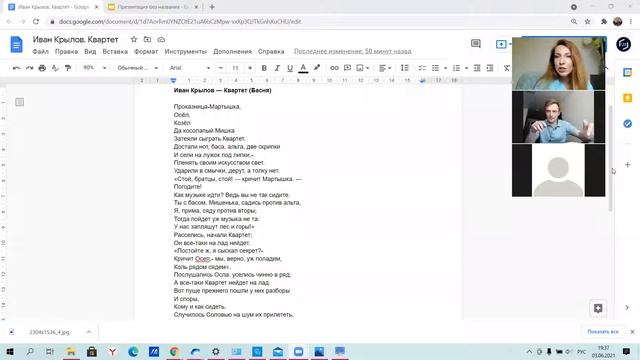This screenshot has width=640, height=360.
Task: Open Google Calendar in side panel
Action: (x=627, y=73)
